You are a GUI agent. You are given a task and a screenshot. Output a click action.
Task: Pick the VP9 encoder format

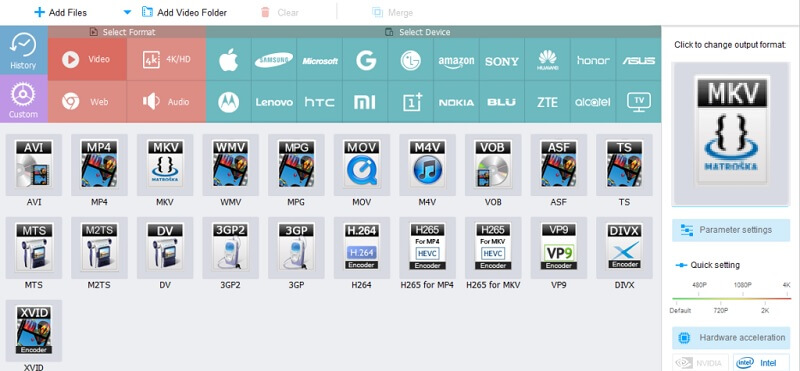click(x=559, y=248)
